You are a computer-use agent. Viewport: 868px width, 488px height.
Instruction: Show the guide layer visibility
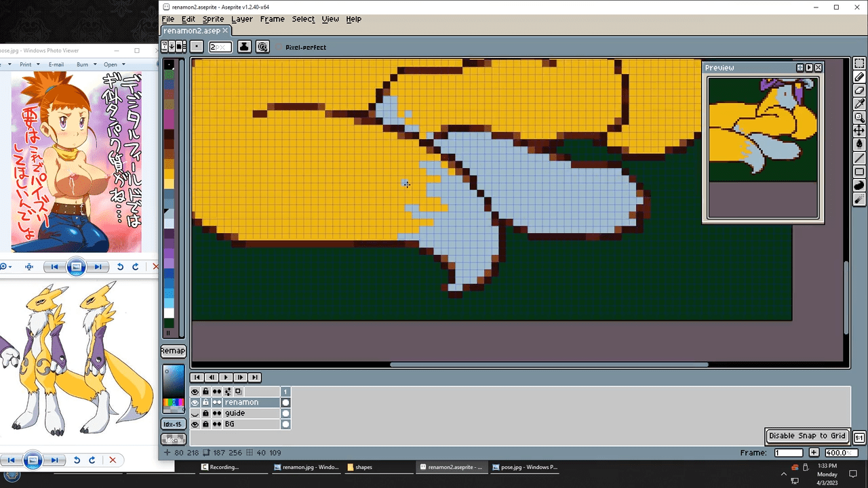pos(195,413)
